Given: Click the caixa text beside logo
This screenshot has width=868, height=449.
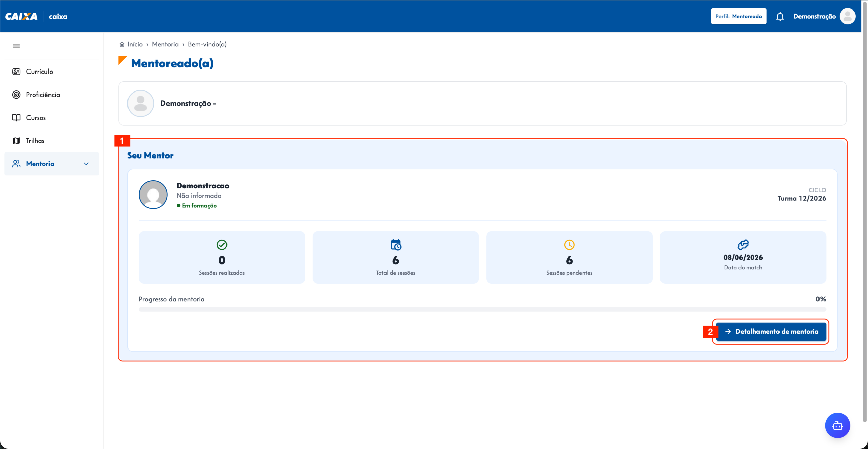Looking at the screenshot, I should (58, 16).
